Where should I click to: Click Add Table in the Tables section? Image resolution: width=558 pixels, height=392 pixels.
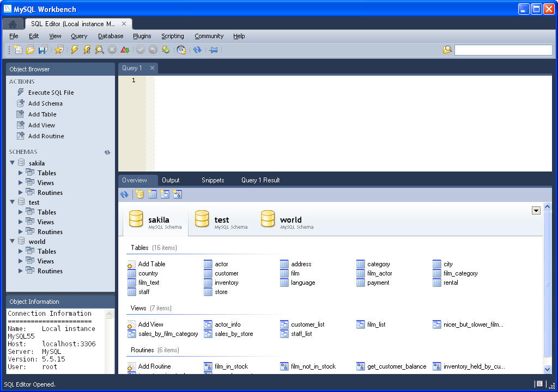click(x=147, y=264)
